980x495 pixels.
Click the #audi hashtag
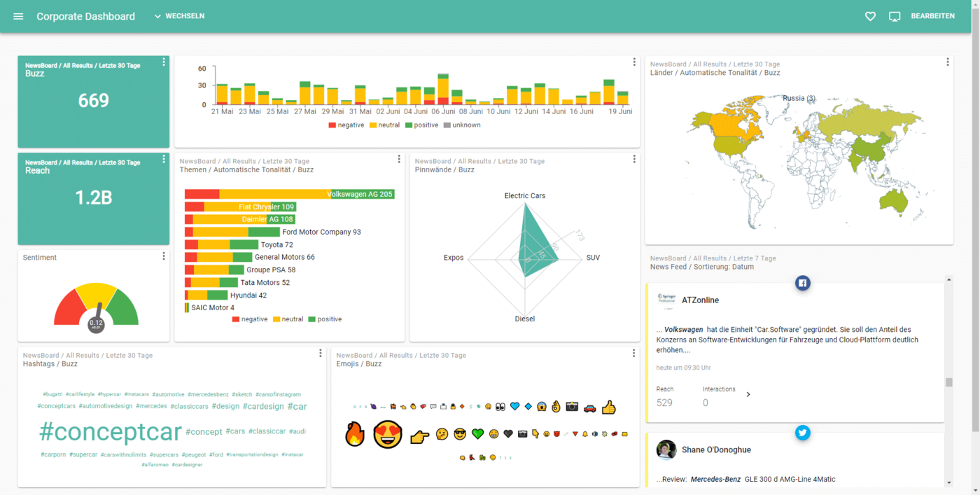pyautogui.click(x=297, y=431)
